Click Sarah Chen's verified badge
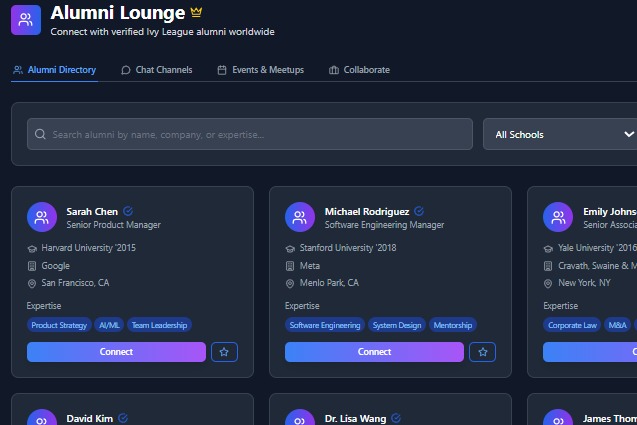 [x=128, y=211]
